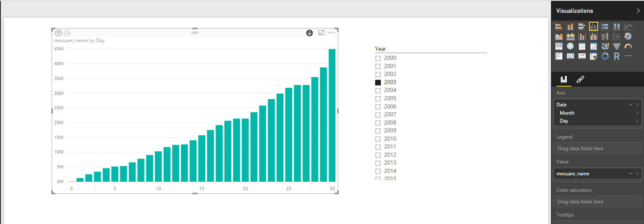Click the chart title 'mesuare_name by Day'
This screenshot has height=224, width=644.
point(79,40)
